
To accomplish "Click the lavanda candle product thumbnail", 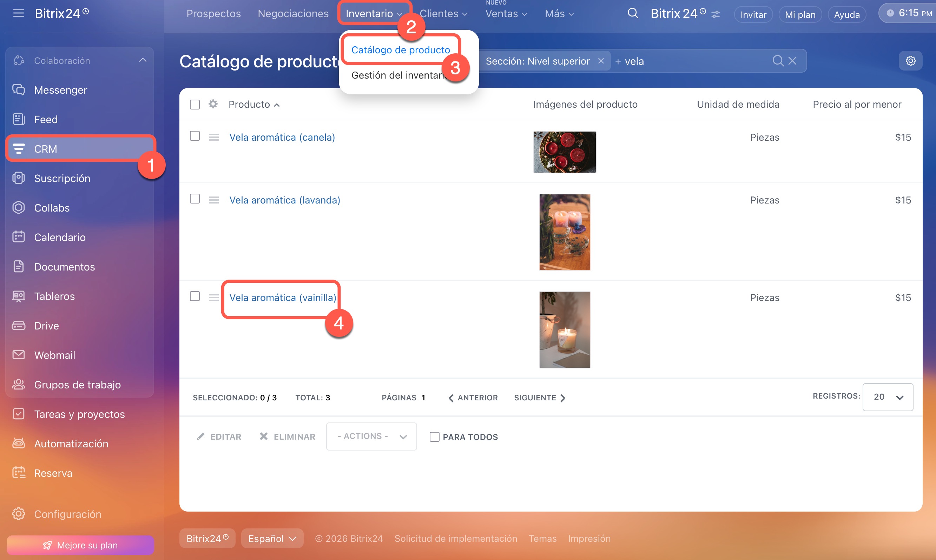I will click(565, 232).
